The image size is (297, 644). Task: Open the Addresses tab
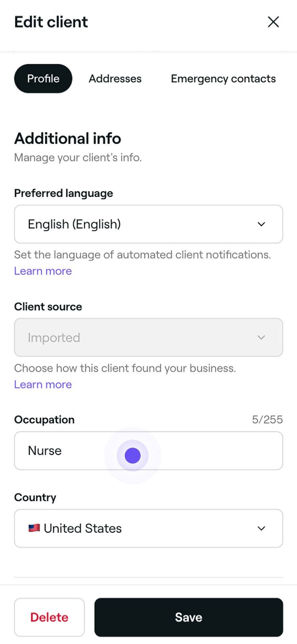[115, 79]
